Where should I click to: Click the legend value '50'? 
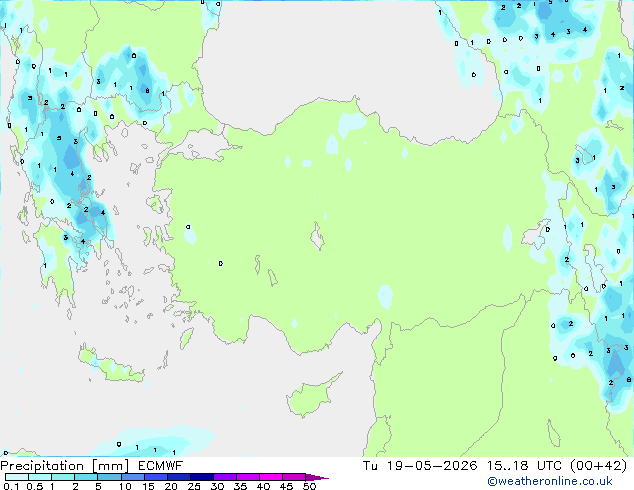[x=309, y=486]
